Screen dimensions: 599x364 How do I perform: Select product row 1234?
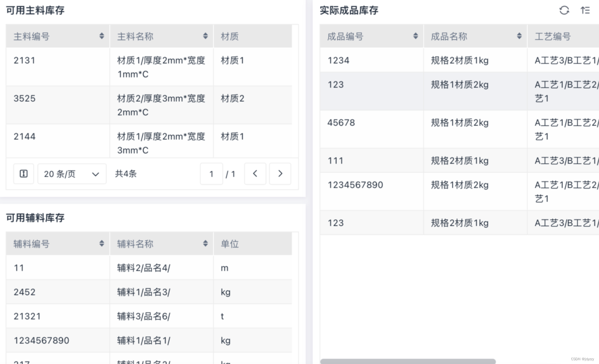pos(459,60)
